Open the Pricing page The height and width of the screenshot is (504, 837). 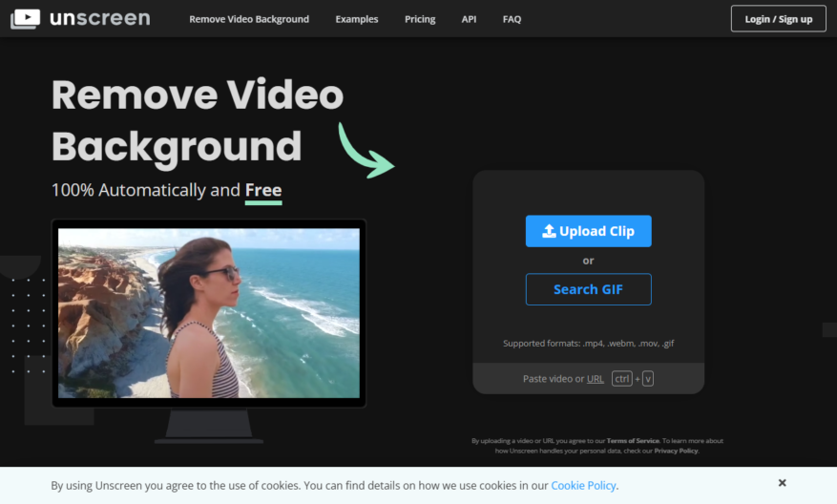[x=420, y=19]
